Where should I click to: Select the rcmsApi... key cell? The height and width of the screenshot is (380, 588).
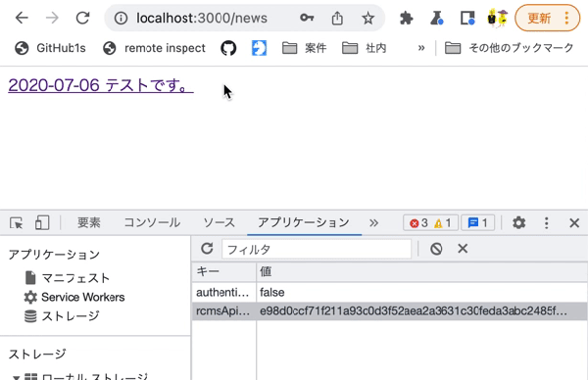(223, 311)
